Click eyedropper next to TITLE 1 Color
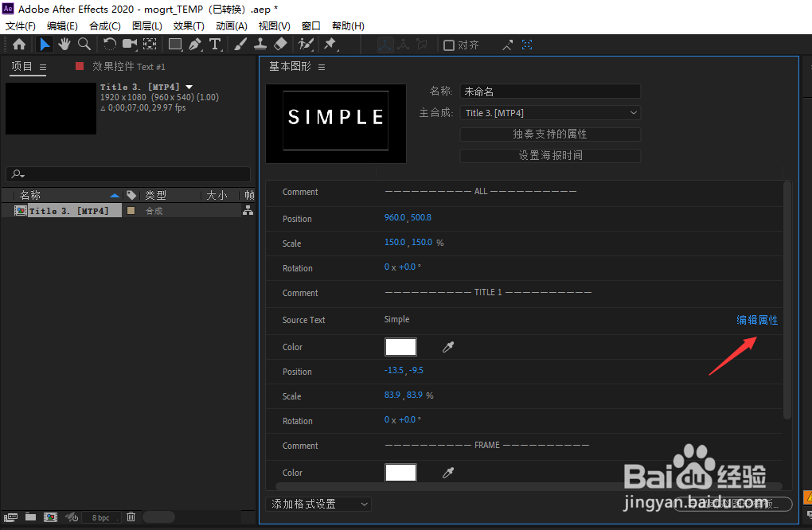This screenshot has width=812, height=530. (448, 347)
